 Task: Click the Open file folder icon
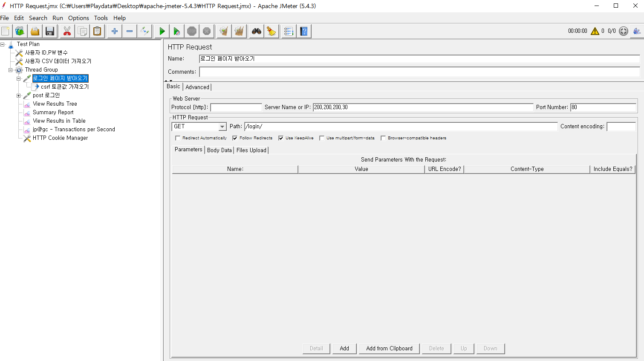point(35,31)
